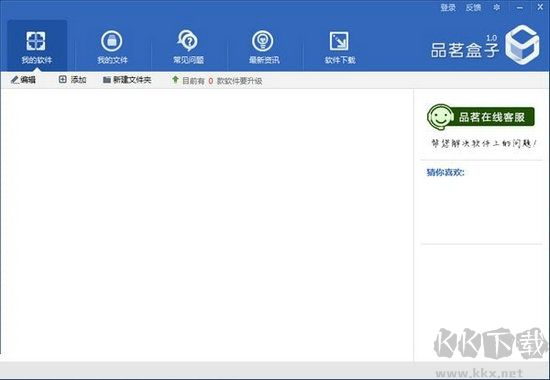Click the 品茗在线客服 banner
Screen dimensions: 550x380
coord(481,116)
